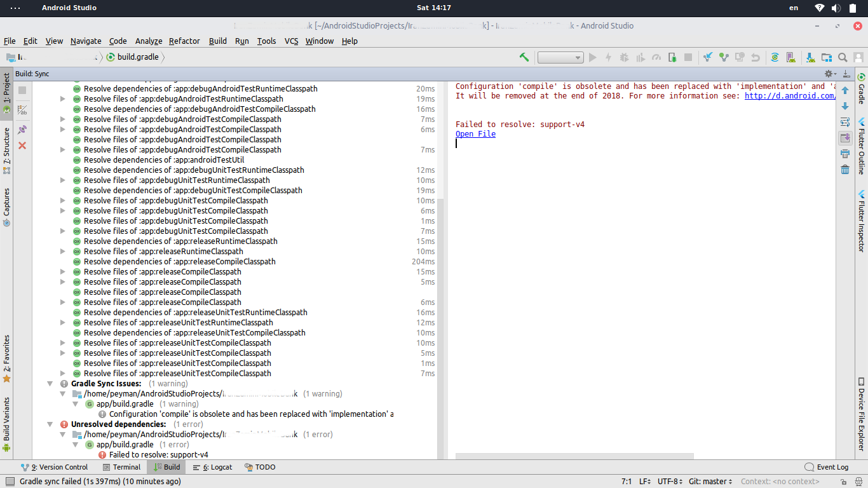The width and height of the screenshot is (868, 488).
Task: Click the Open File link
Action: [x=475, y=134]
